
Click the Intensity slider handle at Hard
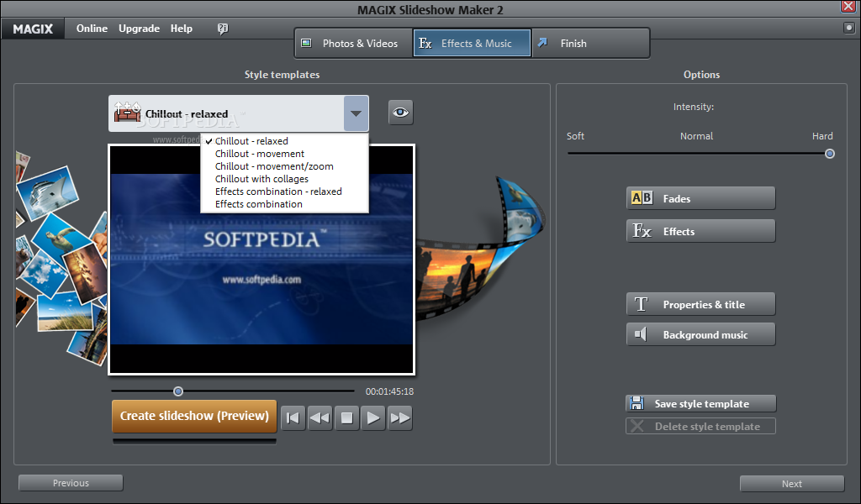click(830, 154)
